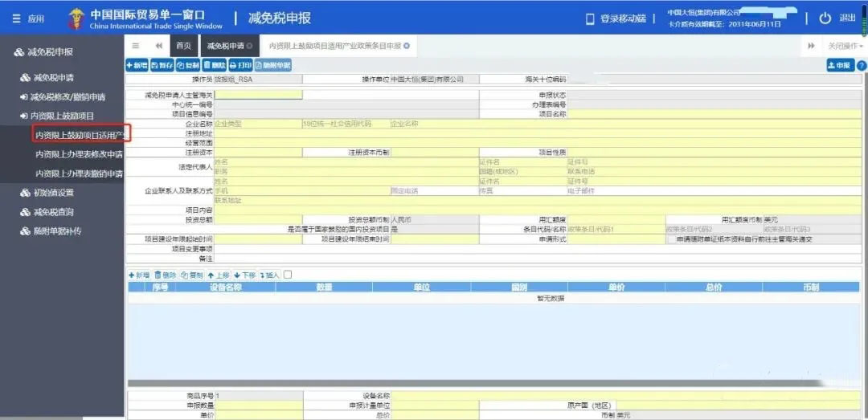
Task: Click the 插入 insert button
Action: (x=269, y=275)
